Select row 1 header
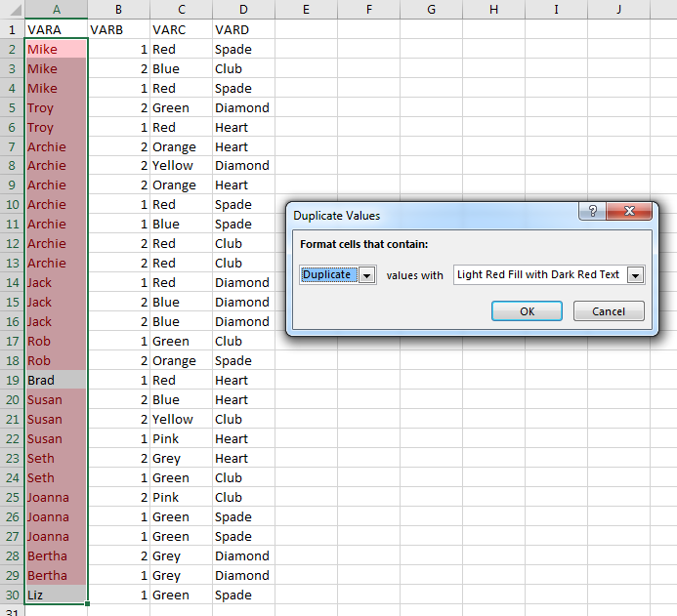This screenshot has width=677, height=616. point(12,29)
